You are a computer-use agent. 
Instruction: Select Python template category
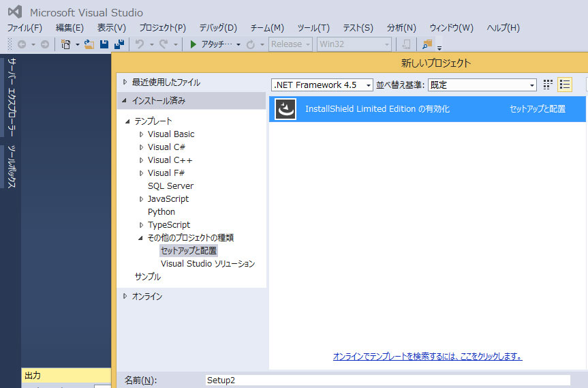click(x=161, y=211)
